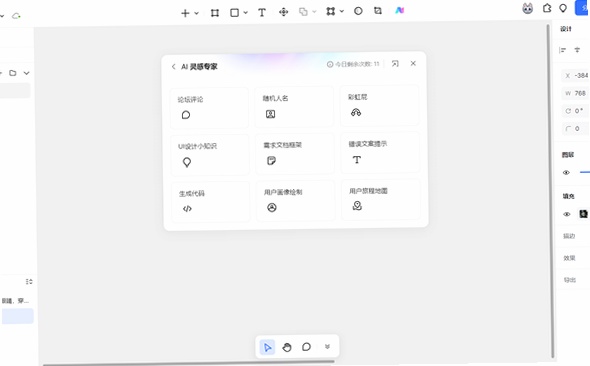Collapse the bottom toolbar with double chevron
Image resolution: width=590 pixels, height=366 pixels.
(x=327, y=346)
